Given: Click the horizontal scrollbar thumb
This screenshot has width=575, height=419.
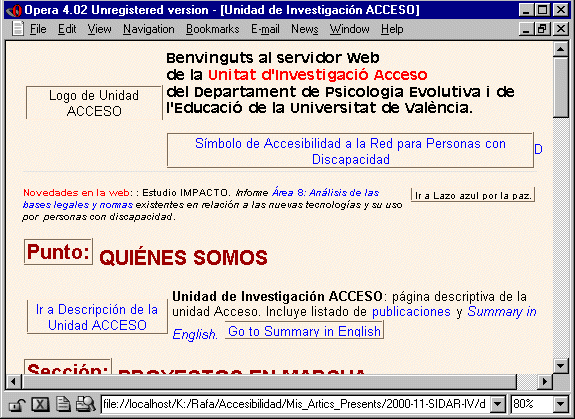Looking at the screenshot, I should (269, 382).
